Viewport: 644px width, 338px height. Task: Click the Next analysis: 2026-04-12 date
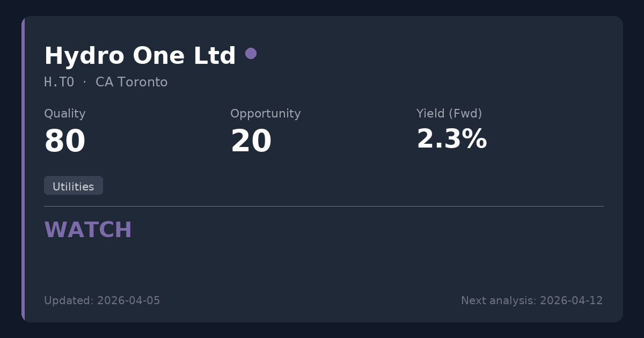[x=531, y=300]
